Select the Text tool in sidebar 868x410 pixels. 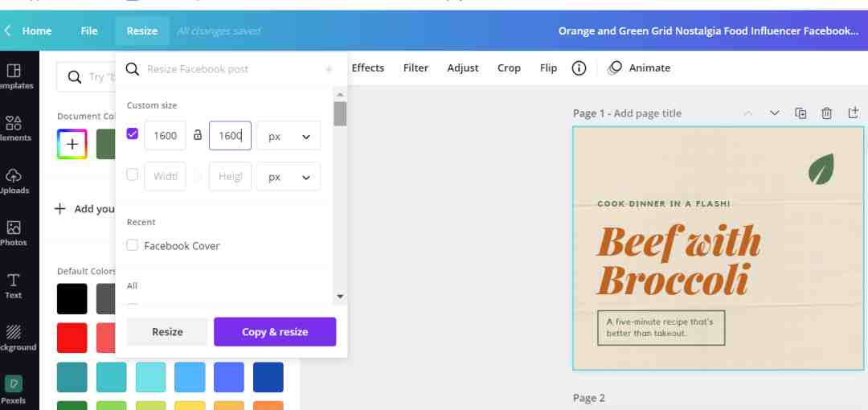(14, 285)
